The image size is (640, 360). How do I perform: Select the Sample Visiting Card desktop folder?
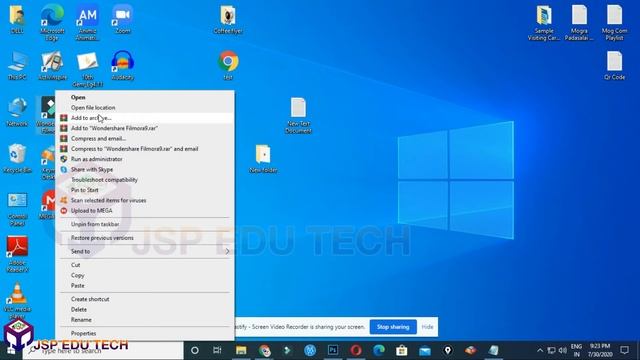[544, 22]
